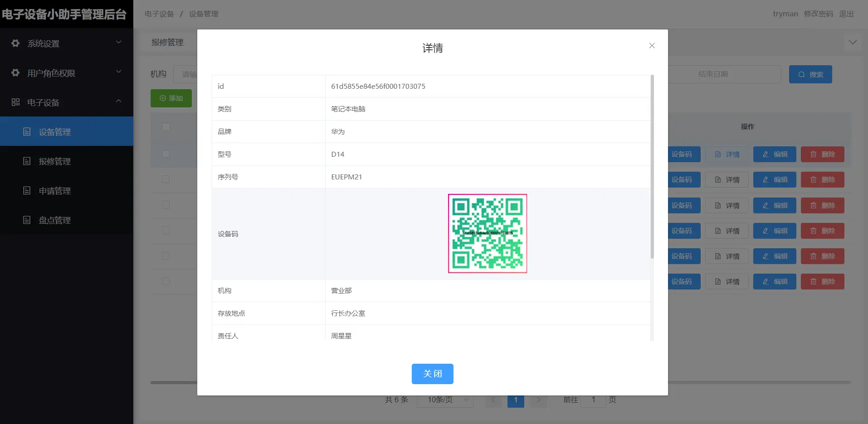Toggle the second row checkbox
The height and width of the screenshot is (424, 868).
pos(166,179)
